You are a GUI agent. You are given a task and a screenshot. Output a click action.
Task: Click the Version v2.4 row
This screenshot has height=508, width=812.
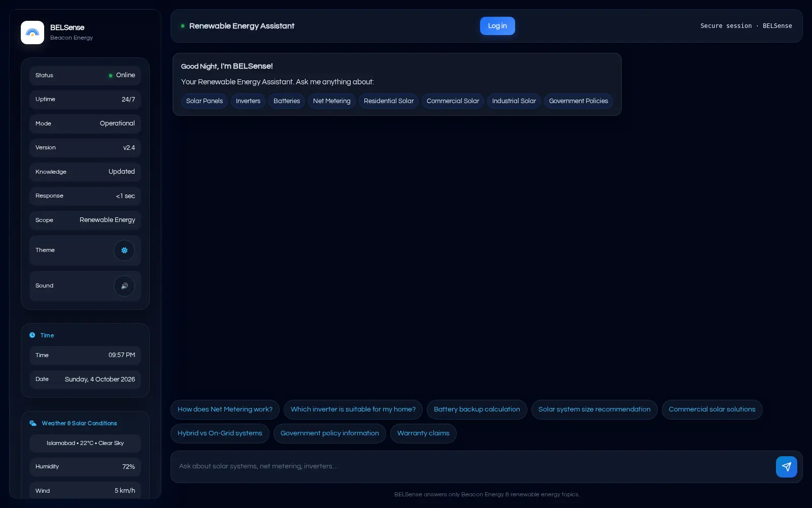(85, 148)
